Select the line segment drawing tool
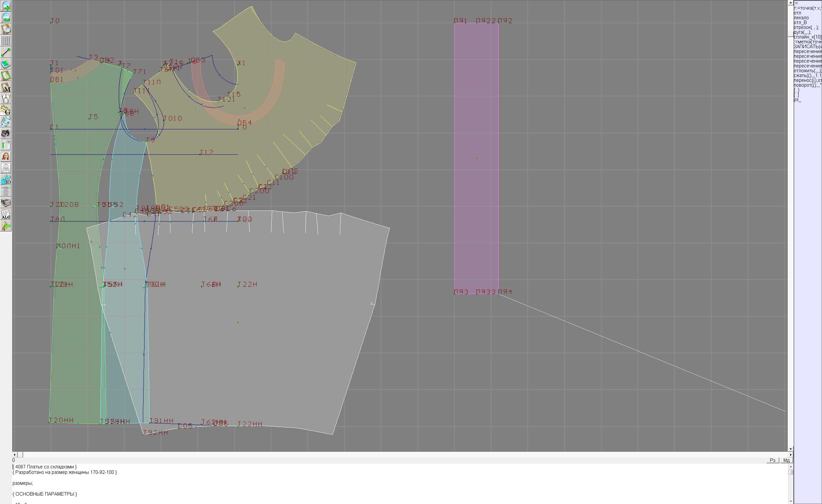 point(6,53)
